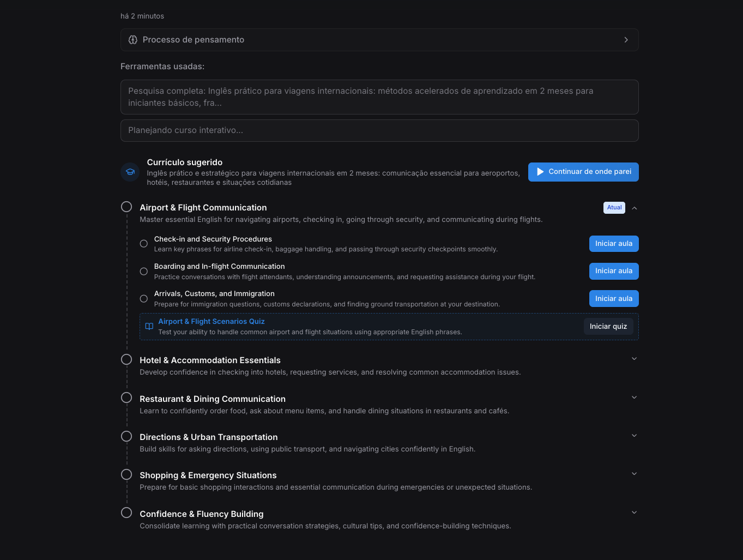Collapse the Airport & Flight Communication module
Image resolution: width=743 pixels, height=560 pixels.
pyautogui.click(x=634, y=208)
